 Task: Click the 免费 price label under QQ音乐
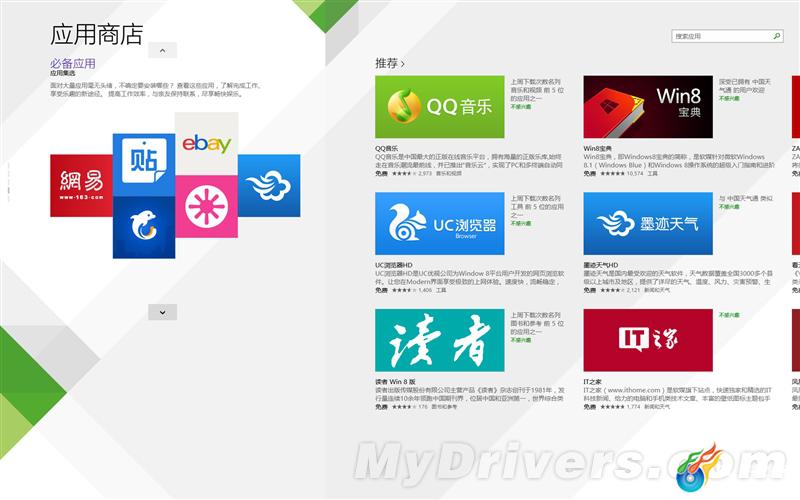[x=381, y=173]
